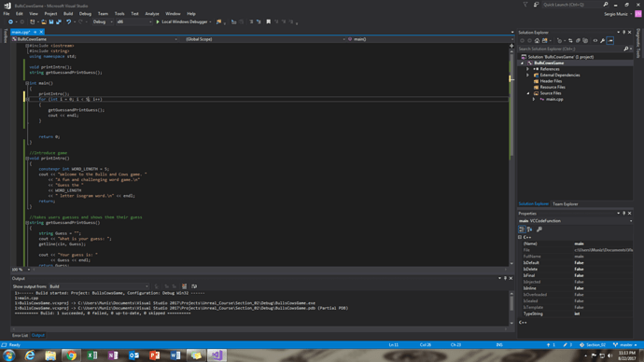Screen dimensions: 644x362
Task: Switch to the Team Explorer tab
Action: pyautogui.click(x=566, y=204)
